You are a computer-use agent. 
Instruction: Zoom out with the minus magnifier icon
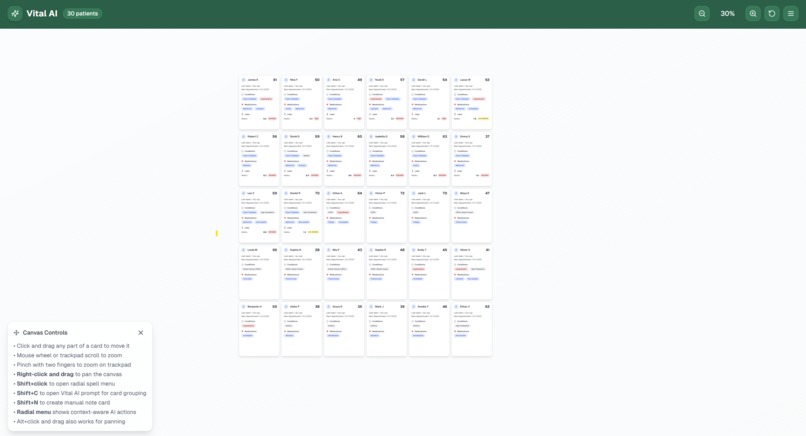point(702,13)
